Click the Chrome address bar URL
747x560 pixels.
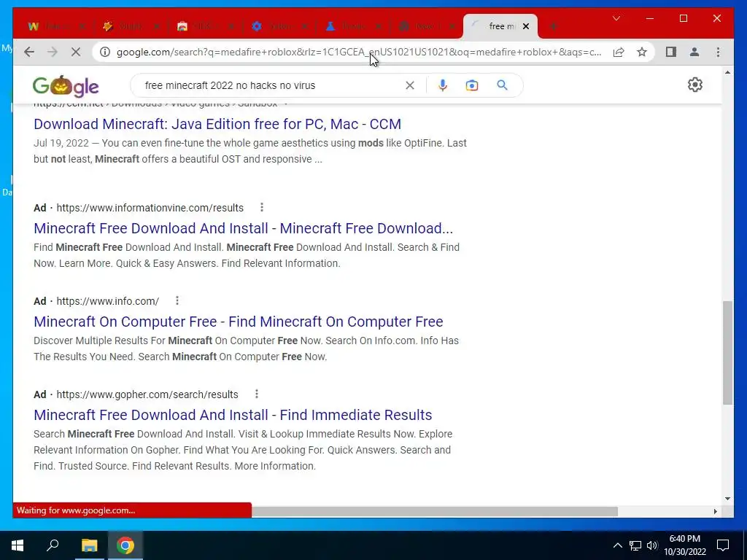pos(358,52)
